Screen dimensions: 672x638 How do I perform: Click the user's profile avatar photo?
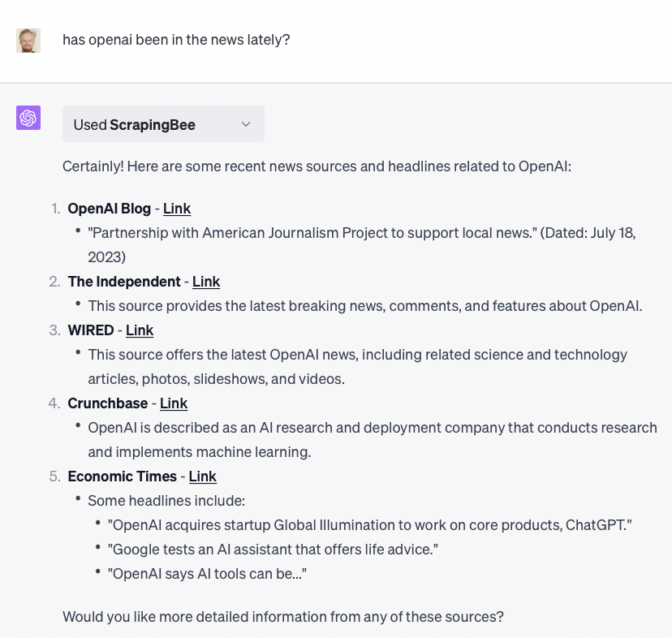28,40
